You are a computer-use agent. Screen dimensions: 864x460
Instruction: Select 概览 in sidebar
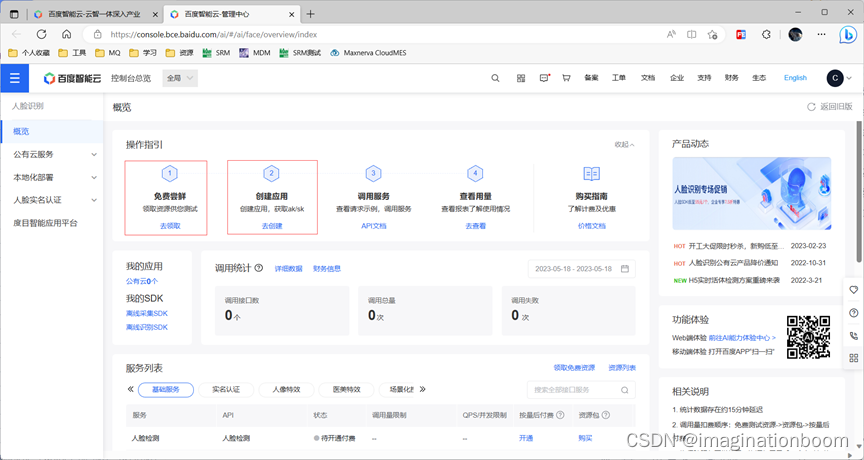click(x=52, y=131)
